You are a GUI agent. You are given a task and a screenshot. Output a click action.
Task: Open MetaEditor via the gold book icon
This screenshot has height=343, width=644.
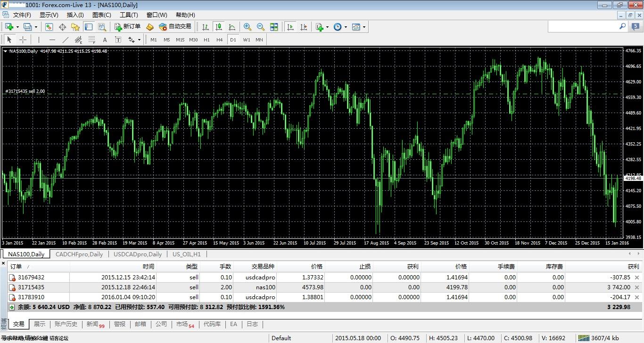150,27
